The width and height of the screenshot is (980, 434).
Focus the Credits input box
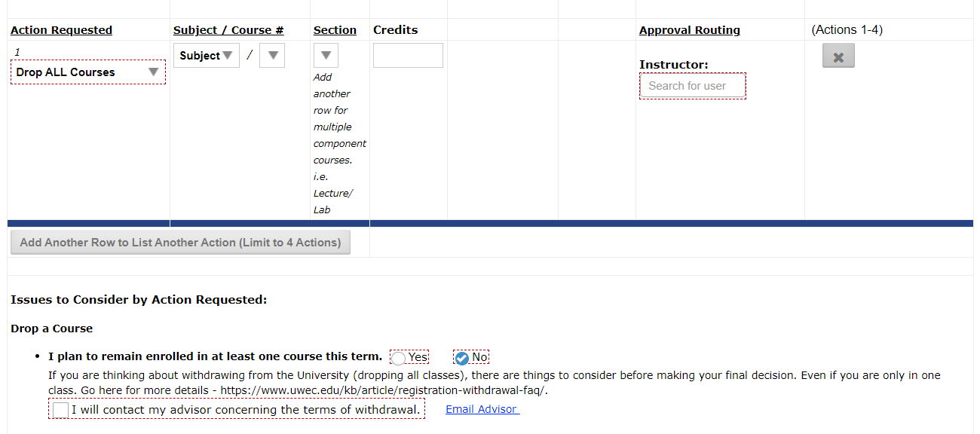[408, 56]
